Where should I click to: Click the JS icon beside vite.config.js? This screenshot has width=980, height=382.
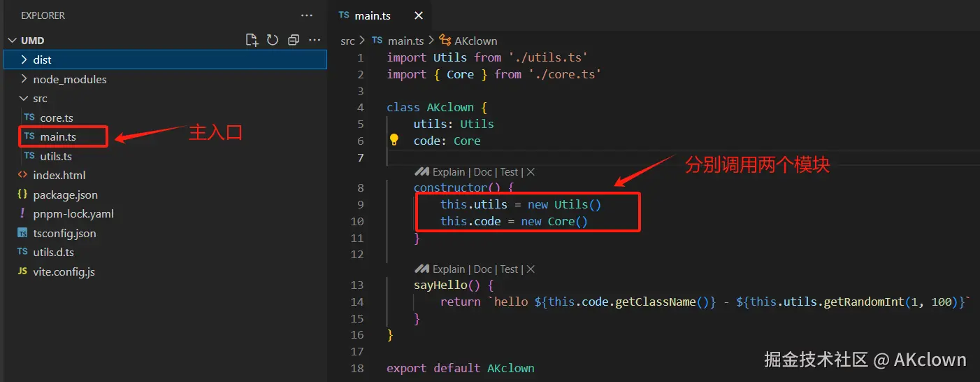tap(22, 271)
